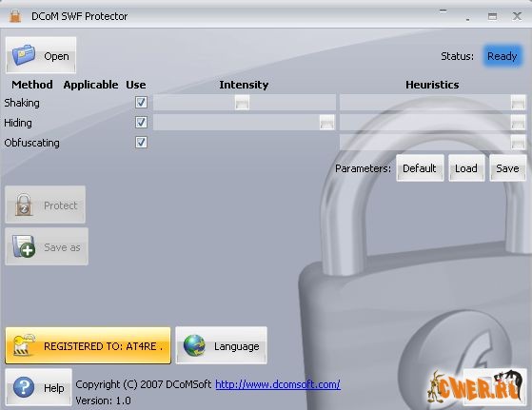Click the document-plus icon on Save as

(24, 246)
